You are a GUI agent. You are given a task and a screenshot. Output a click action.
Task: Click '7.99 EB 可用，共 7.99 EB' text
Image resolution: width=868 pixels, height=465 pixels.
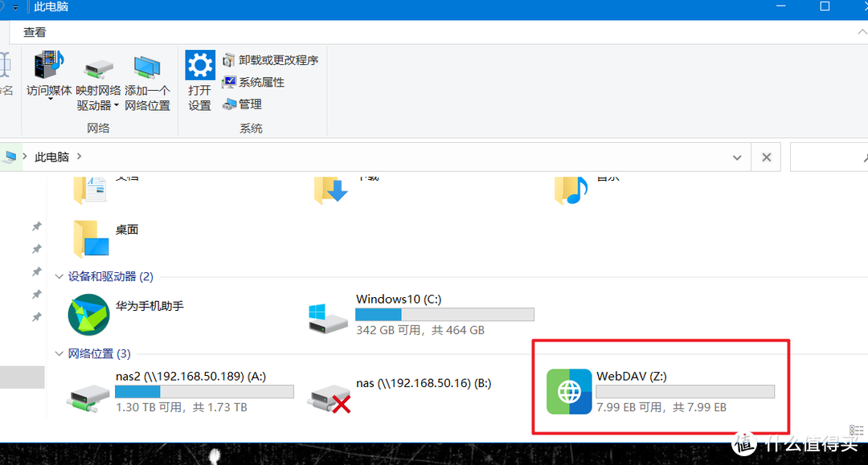click(x=661, y=407)
